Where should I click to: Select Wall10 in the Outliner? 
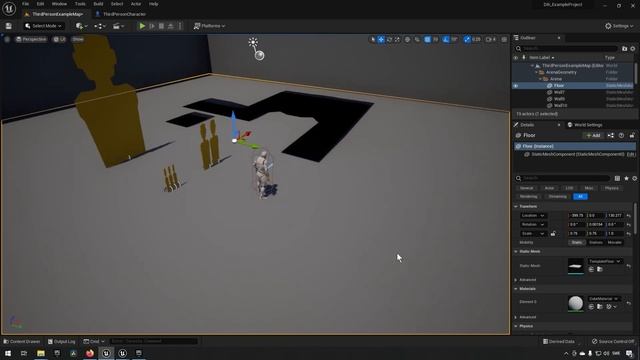point(560,105)
